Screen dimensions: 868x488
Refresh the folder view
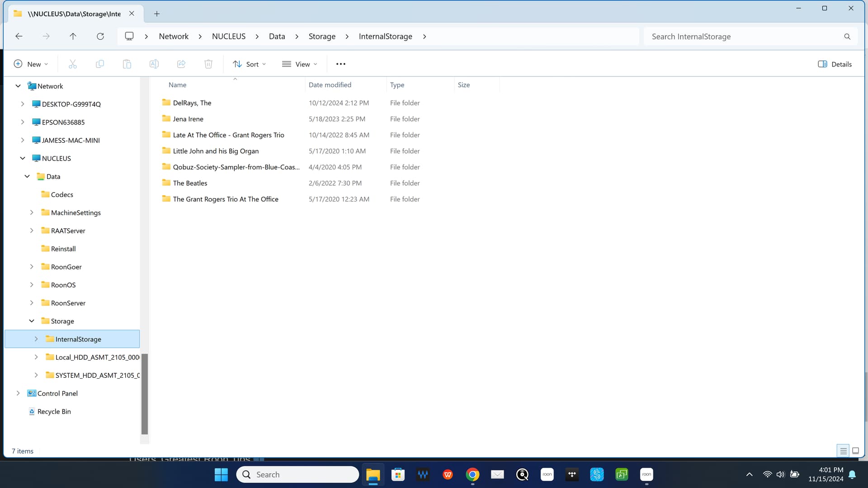100,36
